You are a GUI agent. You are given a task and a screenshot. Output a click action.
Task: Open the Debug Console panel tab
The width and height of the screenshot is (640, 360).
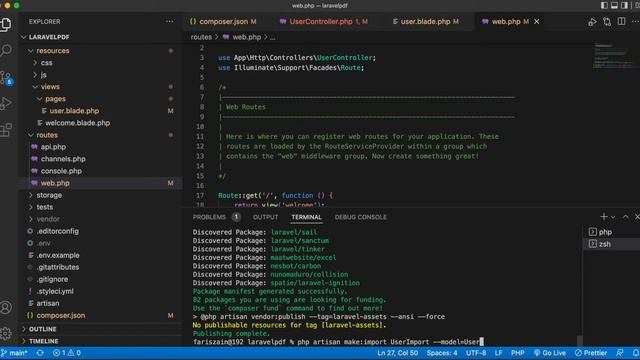tap(360, 217)
